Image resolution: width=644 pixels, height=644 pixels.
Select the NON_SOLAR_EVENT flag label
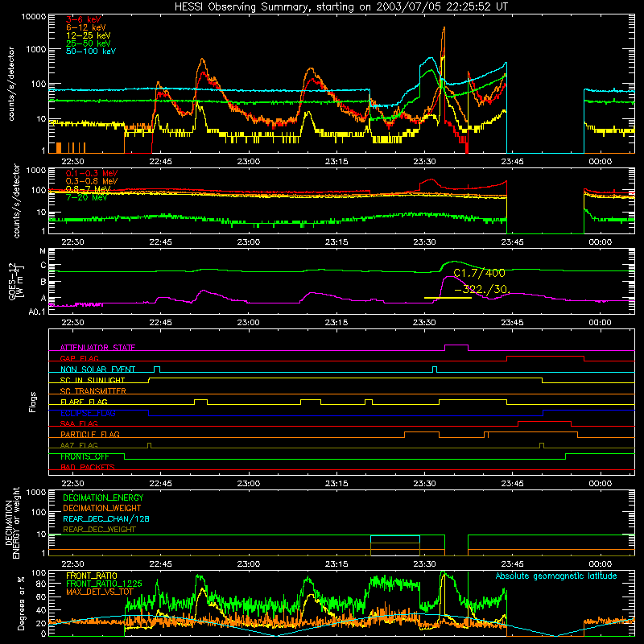coord(97,369)
